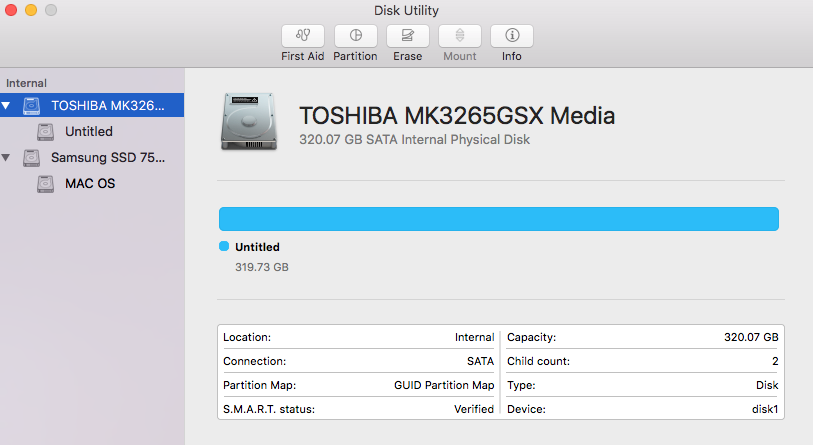Viewport: 813px width, 445px height.
Task: Select the Untitled volume in sidebar
Action: click(89, 132)
